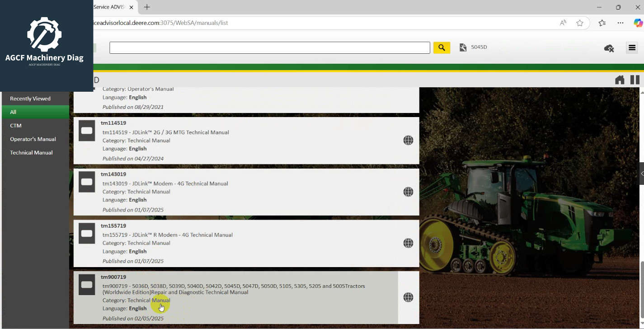Select the Recently Viewed filter
644x329 pixels.
tap(35, 99)
